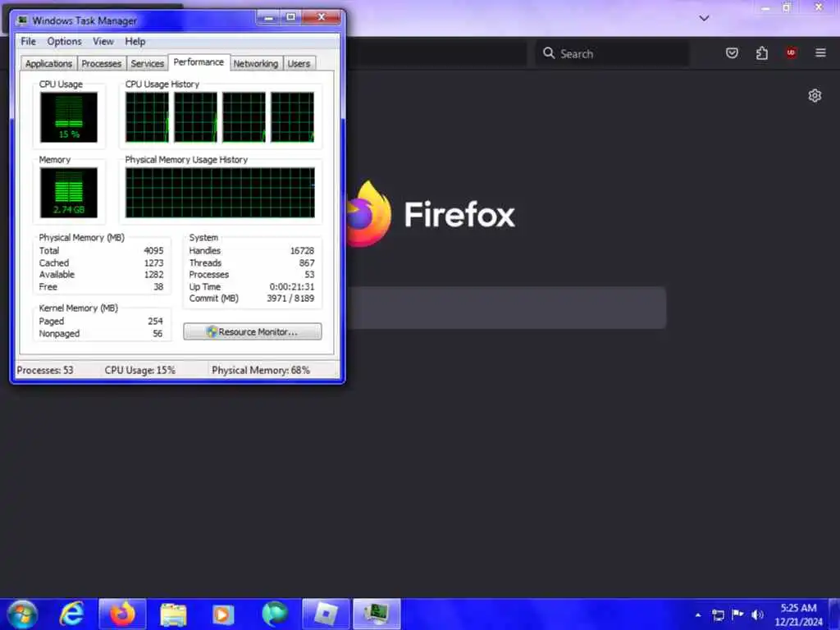Click the Free memory value 38
This screenshot has height=630, width=840.
tap(158, 286)
